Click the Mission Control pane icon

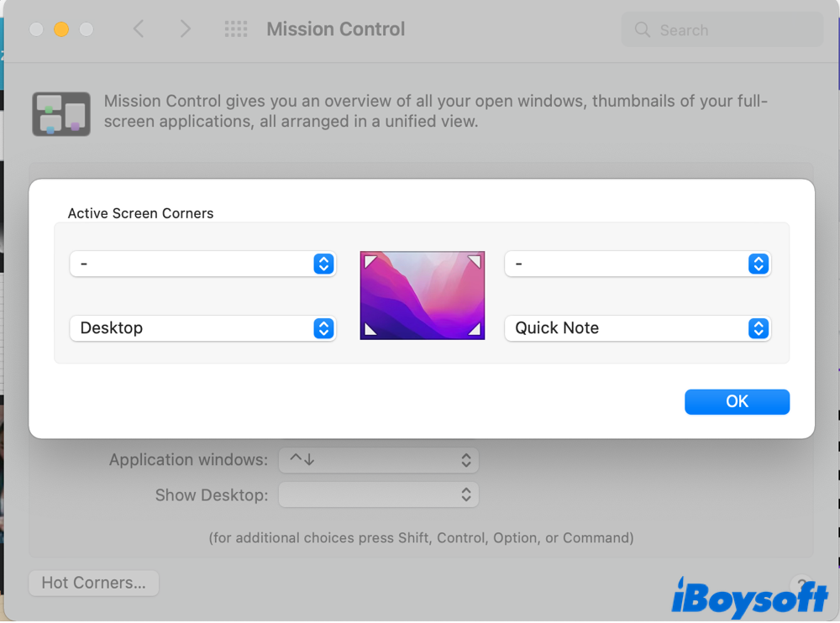pos(61,114)
